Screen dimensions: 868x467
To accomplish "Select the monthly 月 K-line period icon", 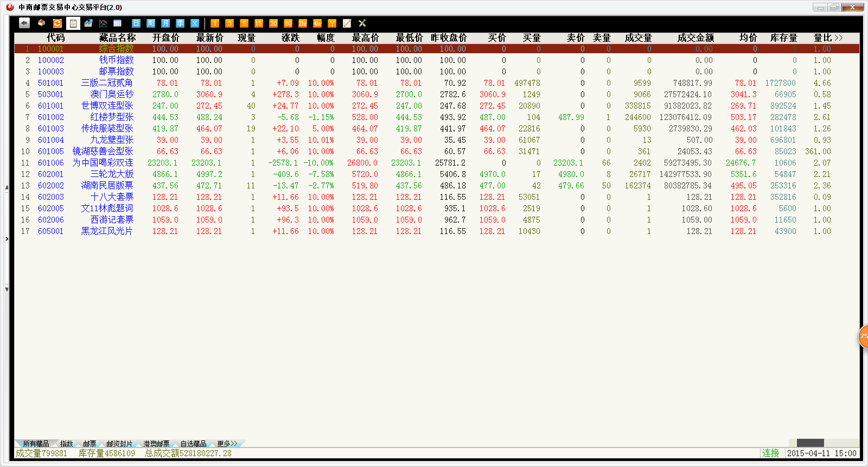I will point(165,23).
